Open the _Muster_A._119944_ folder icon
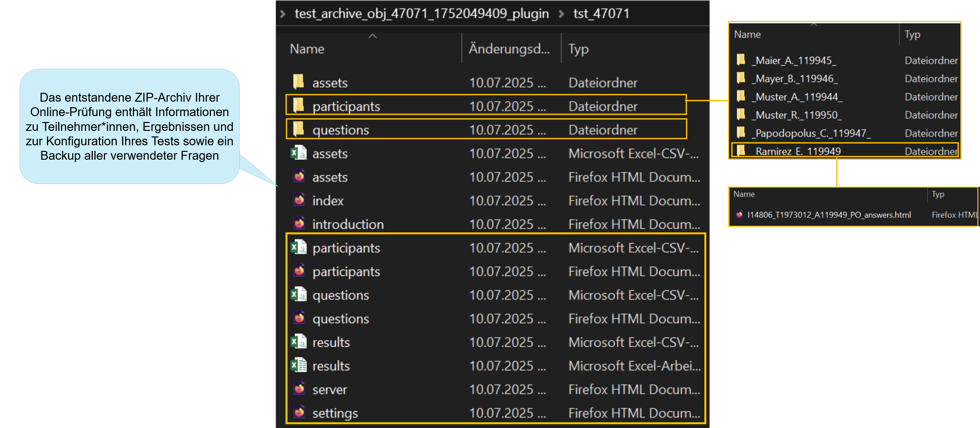 [x=741, y=96]
